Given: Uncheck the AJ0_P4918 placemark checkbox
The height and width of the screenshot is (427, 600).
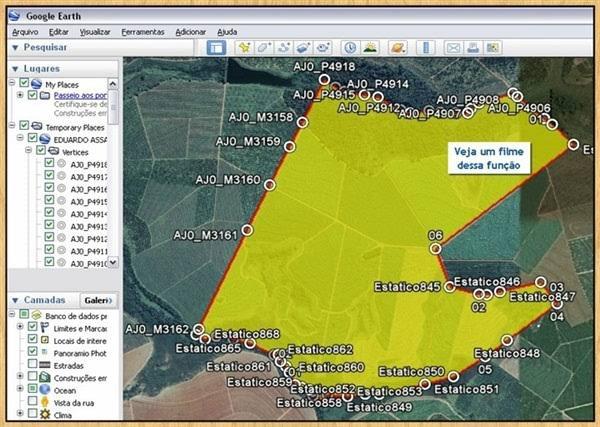Looking at the screenshot, I should click(49, 163).
